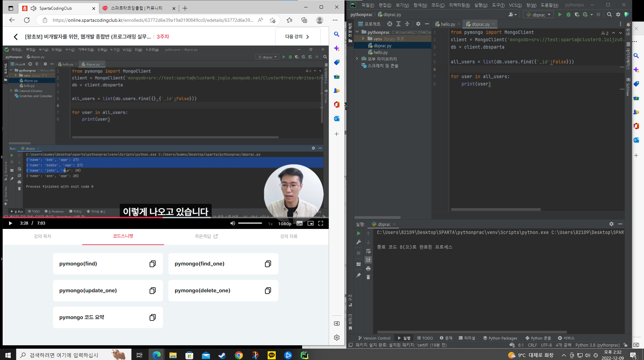Open the 강의 자료 tab
The width and height of the screenshot is (644, 360).
click(289, 236)
